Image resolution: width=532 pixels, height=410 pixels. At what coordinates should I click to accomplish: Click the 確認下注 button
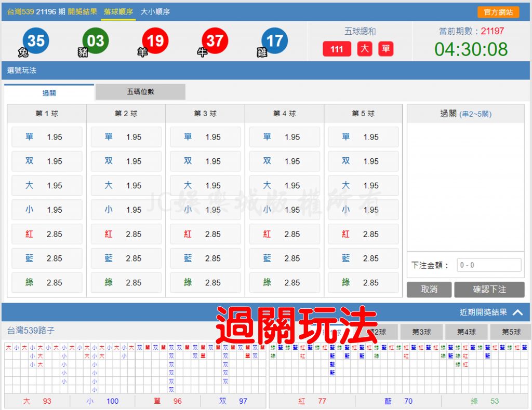(489, 290)
